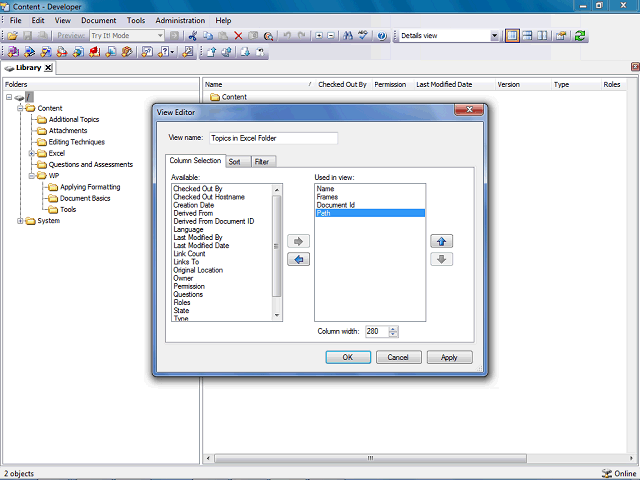640x480 pixels.
Task: Click the Check In up-arrow document icon
Action: pyautogui.click(x=211, y=52)
